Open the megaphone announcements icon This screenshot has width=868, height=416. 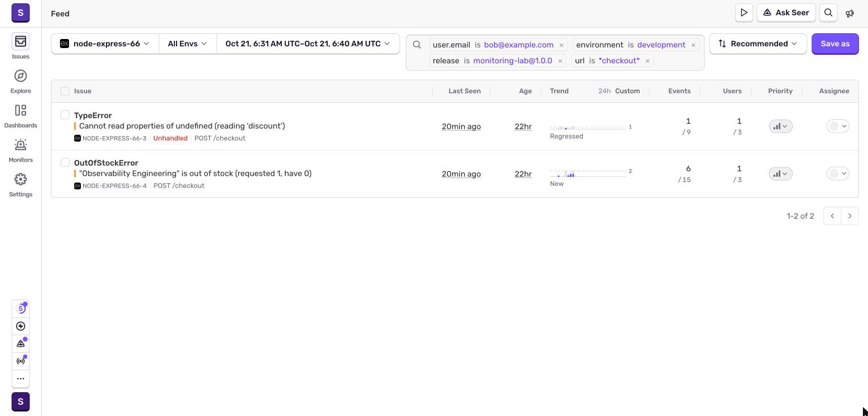[x=850, y=13]
